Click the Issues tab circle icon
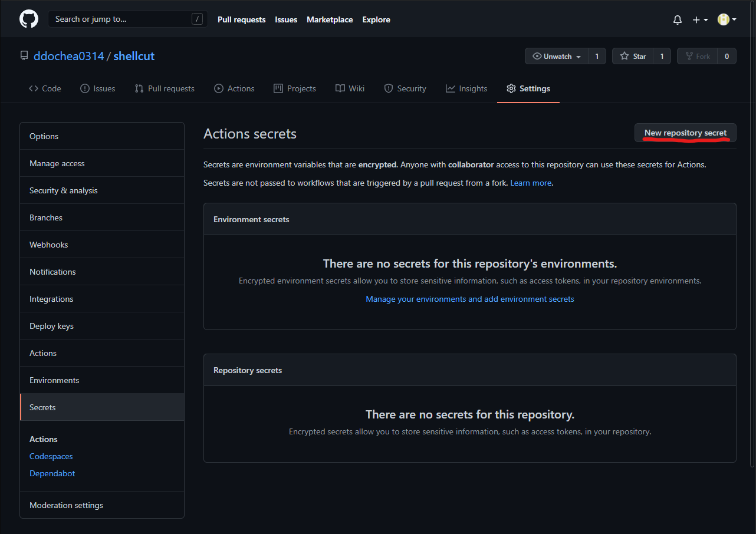The image size is (756, 534). (85, 88)
